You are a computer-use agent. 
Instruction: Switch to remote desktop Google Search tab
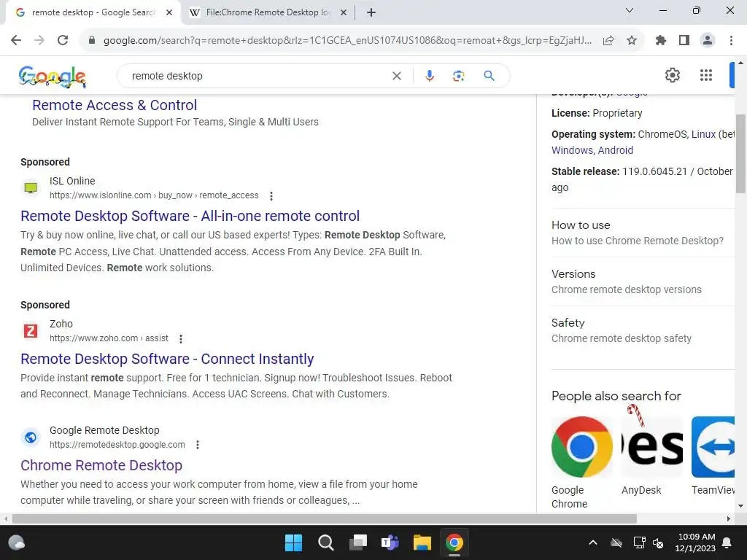(93, 12)
